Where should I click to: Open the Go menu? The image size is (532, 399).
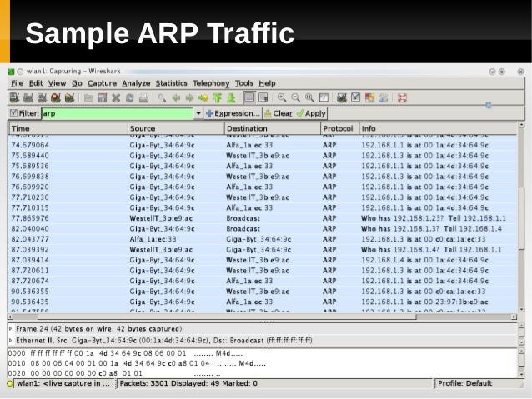click(77, 83)
